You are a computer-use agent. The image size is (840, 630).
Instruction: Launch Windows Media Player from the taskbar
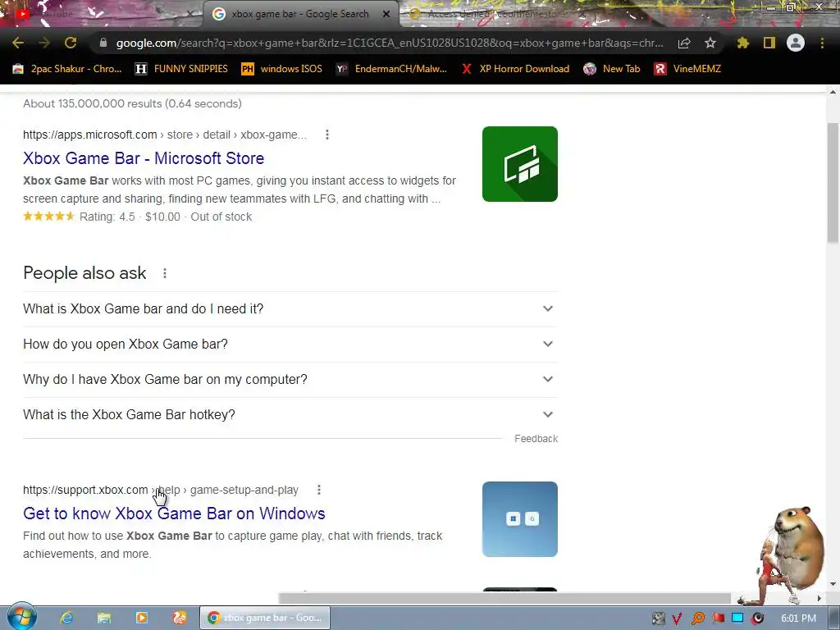(x=142, y=618)
